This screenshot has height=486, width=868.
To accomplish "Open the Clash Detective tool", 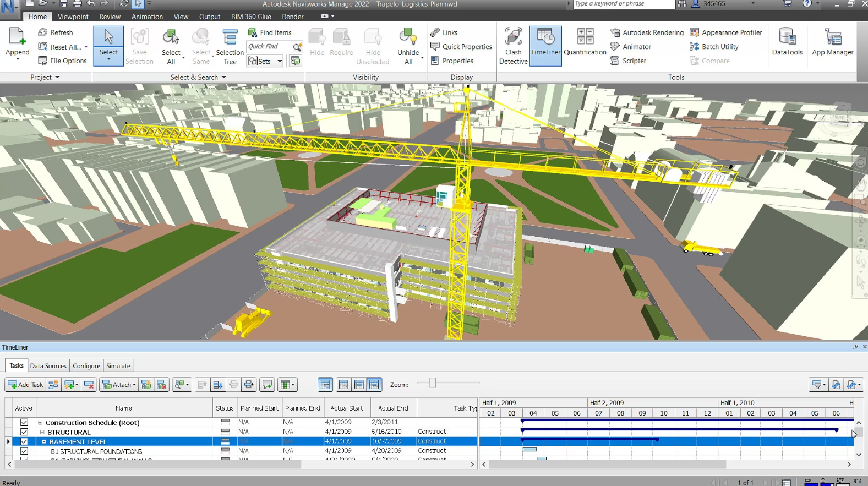I will [x=513, y=46].
